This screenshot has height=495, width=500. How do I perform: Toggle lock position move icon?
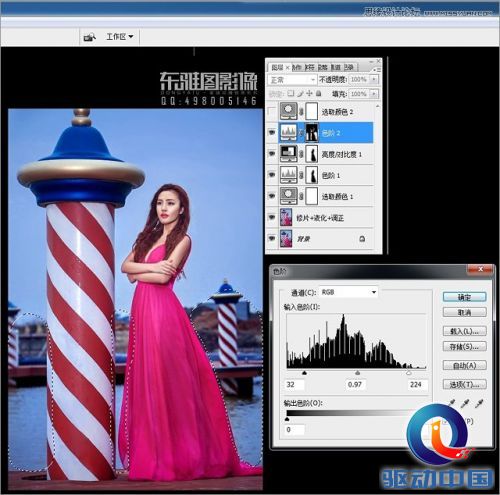pos(309,94)
